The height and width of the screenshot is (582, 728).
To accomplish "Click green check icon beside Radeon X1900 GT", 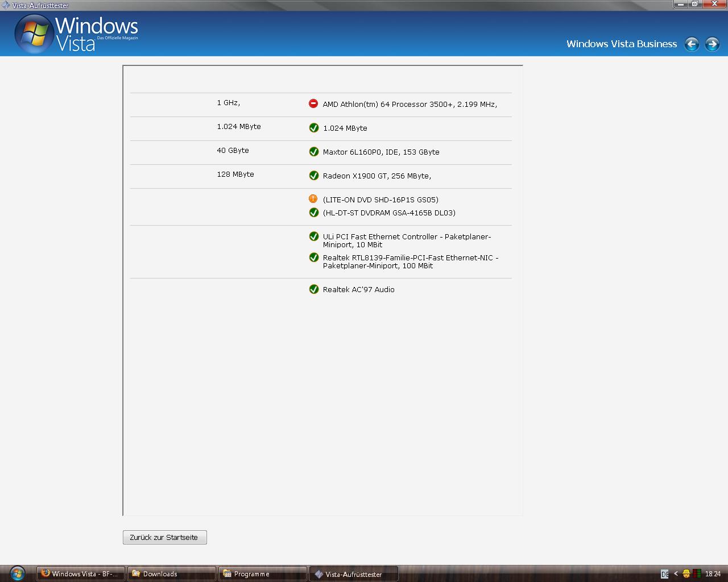I will point(313,175).
